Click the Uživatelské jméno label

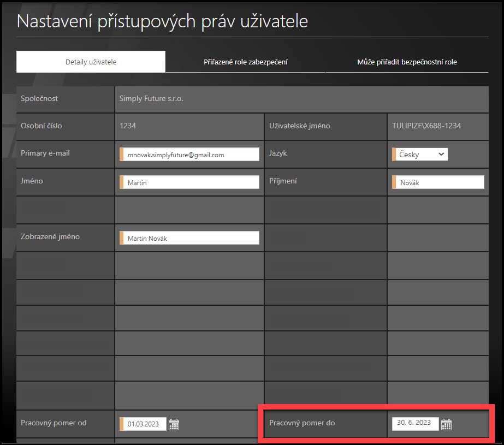tap(299, 126)
